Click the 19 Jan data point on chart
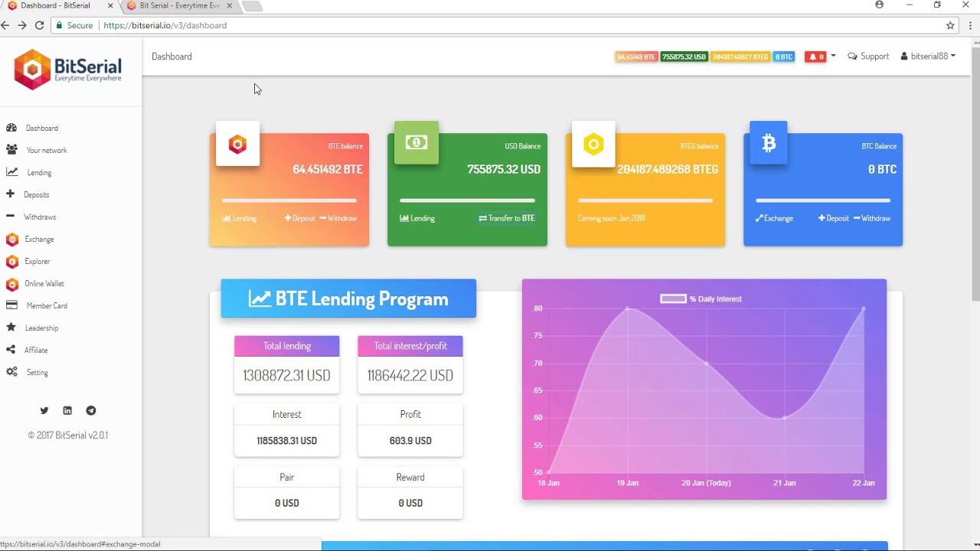This screenshot has width=980, height=551. (x=628, y=308)
